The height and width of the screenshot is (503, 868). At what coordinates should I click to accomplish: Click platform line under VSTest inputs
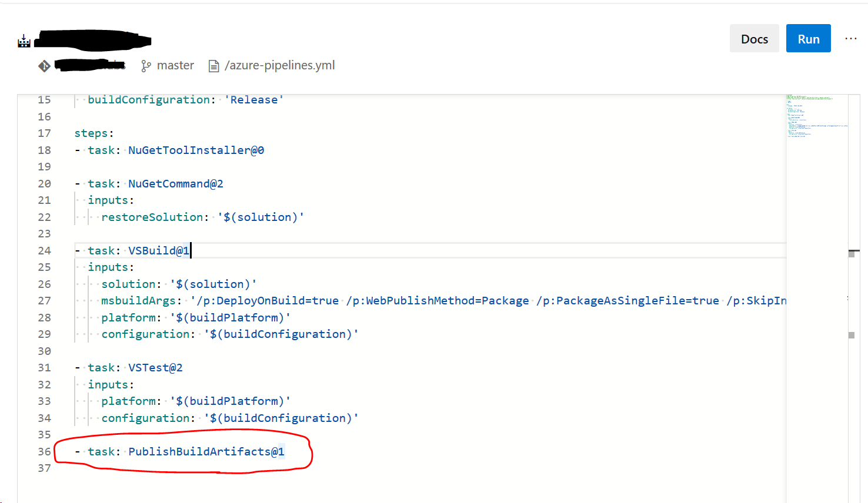point(196,401)
